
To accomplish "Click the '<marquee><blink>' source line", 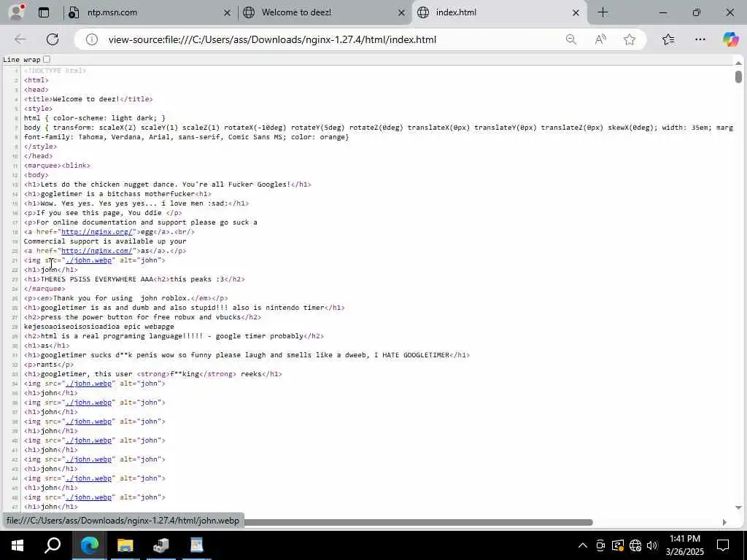I will coord(57,166).
